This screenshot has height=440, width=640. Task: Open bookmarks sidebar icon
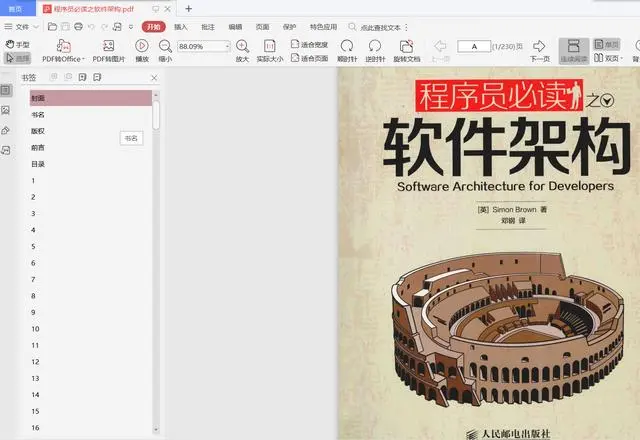point(6,90)
